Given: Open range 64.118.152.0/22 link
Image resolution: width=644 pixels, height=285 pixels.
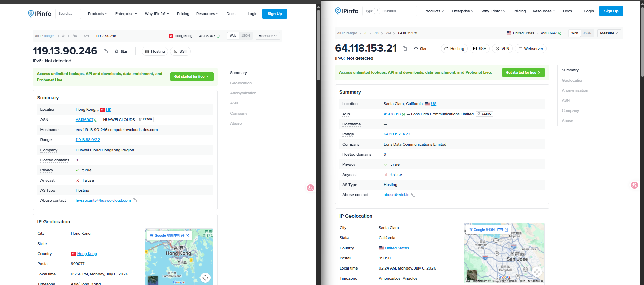Looking at the screenshot, I should coord(397,134).
